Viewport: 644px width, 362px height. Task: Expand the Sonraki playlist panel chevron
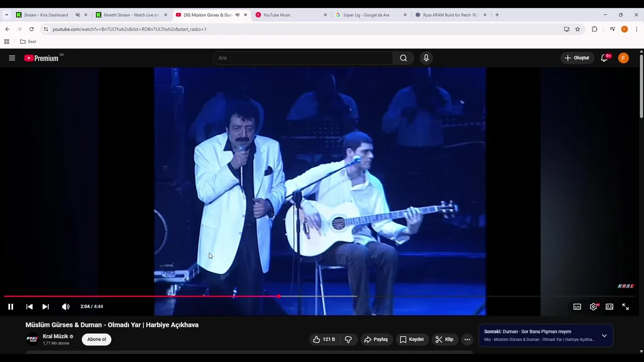pyautogui.click(x=604, y=336)
